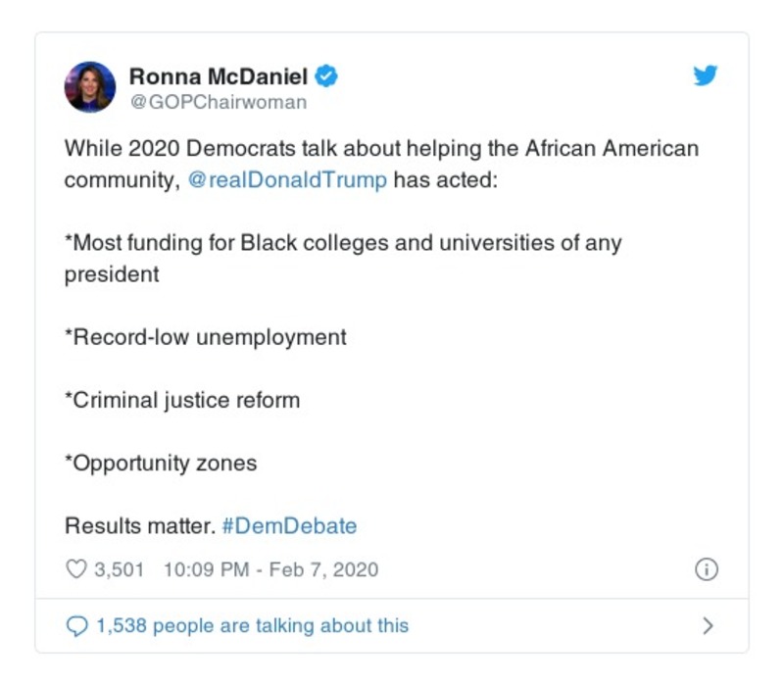The height and width of the screenshot is (688, 784).
Task: Click the Twitter bird logo
Action: click(x=706, y=75)
